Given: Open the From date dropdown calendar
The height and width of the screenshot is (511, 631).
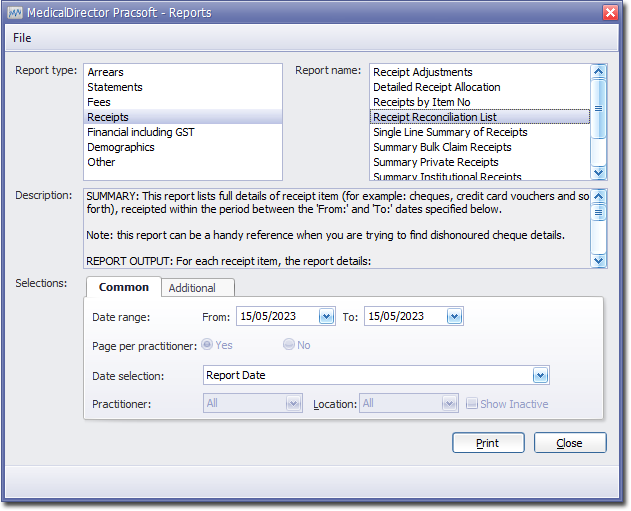Looking at the screenshot, I should tap(325, 317).
